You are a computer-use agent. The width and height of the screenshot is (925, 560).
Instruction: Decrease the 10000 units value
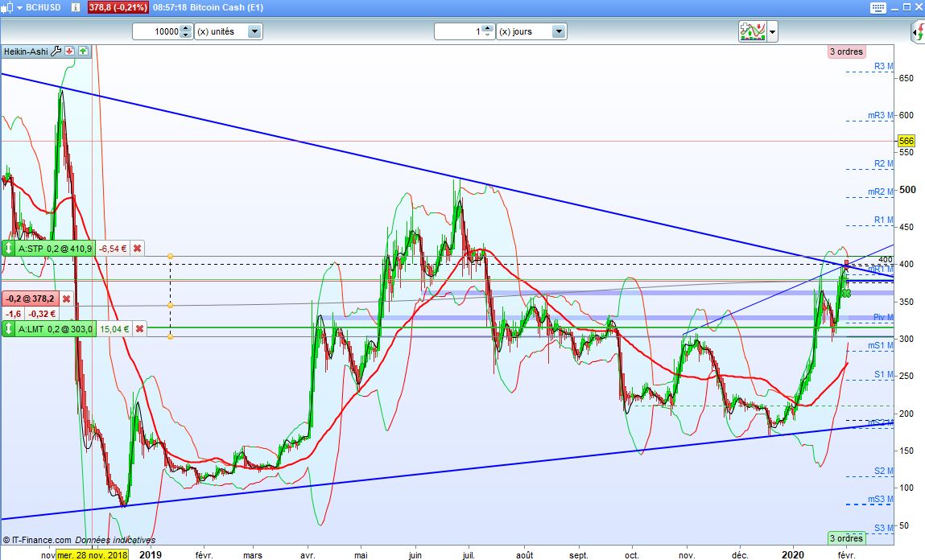[x=186, y=35]
